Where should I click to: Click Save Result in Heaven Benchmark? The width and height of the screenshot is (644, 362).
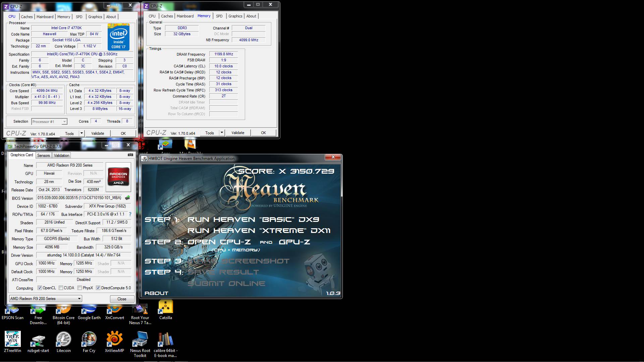(223, 272)
